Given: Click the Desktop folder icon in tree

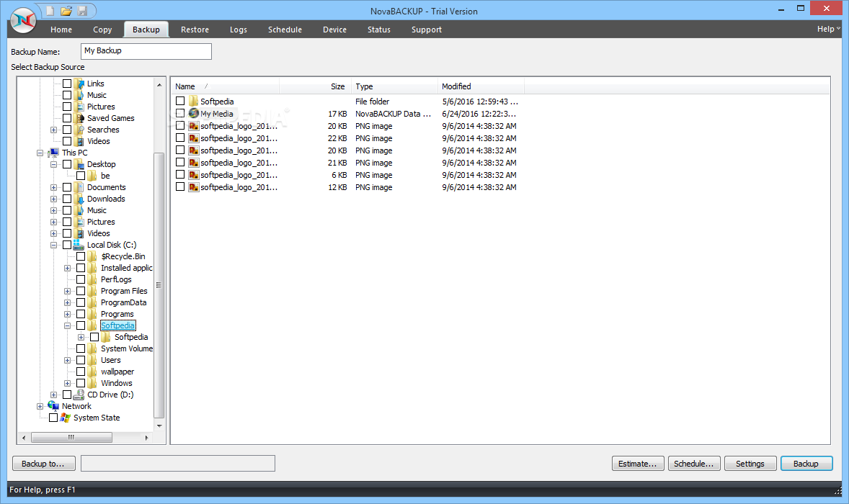Looking at the screenshot, I should tap(79, 164).
